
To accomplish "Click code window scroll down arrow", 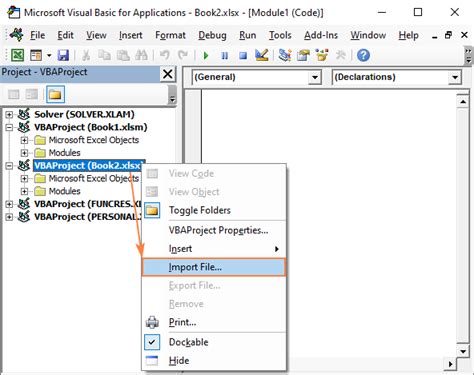I will tap(463, 351).
